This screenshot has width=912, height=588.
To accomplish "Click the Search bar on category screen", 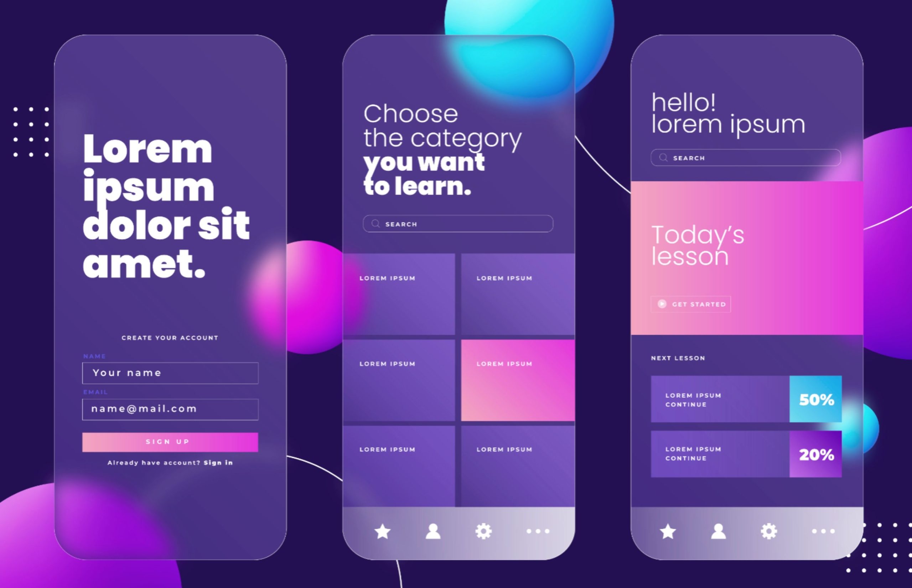I will tap(457, 223).
